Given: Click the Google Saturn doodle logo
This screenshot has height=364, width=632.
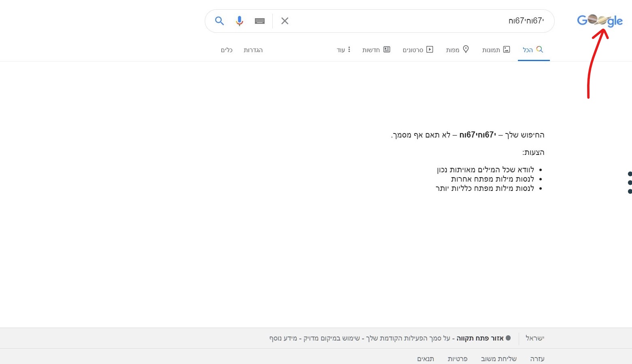Looking at the screenshot, I should tap(600, 20).
